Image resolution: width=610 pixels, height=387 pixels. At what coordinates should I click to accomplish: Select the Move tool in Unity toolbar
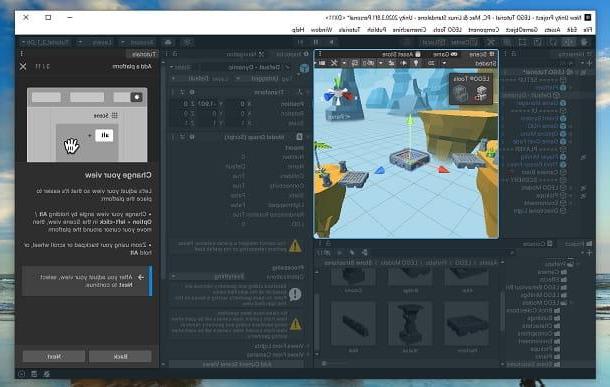(568, 42)
